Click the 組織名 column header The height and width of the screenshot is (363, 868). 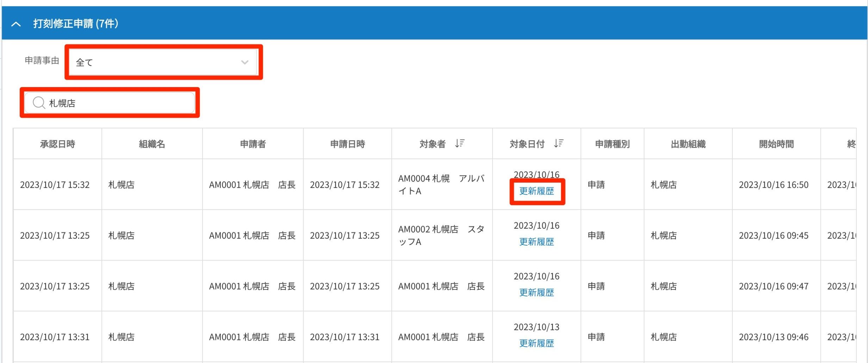[x=152, y=144]
